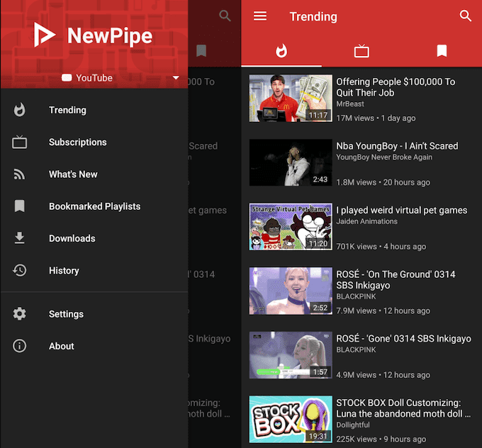Click the NewPipe wordmark in the drawer header
This screenshot has height=448, width=482.
(110, 35)
